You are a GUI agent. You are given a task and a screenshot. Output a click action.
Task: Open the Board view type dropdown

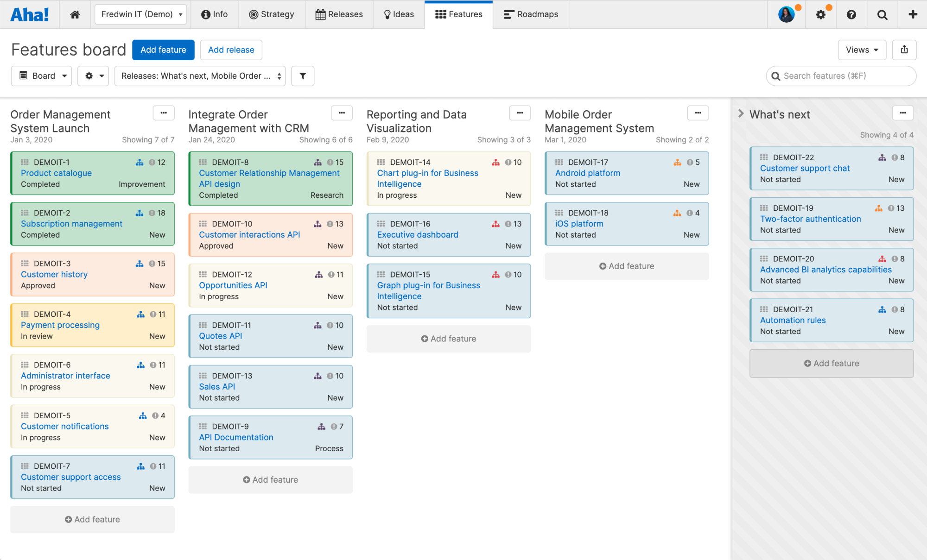(41, 76)
